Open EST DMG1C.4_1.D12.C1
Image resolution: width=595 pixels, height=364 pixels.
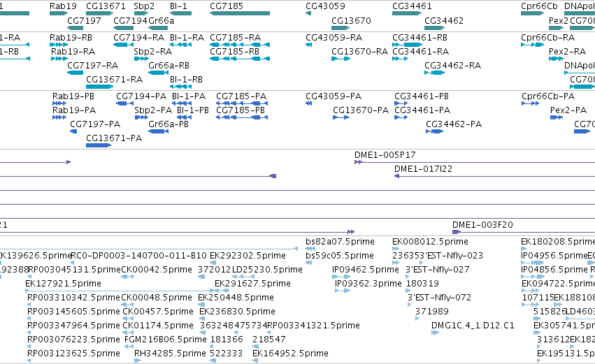pyautogui.click(x=473, y=326)
